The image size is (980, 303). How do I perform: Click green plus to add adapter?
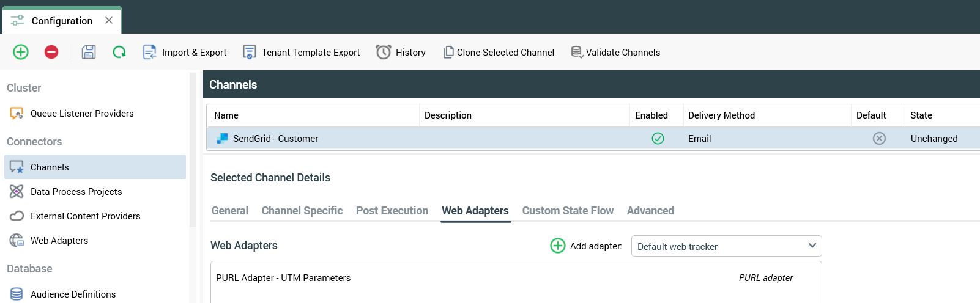coord(558,246)
